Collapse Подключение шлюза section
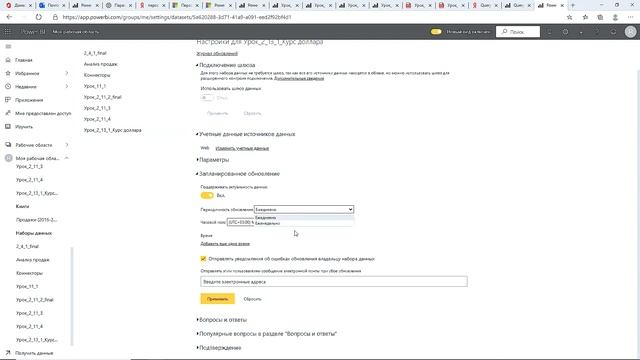 [226, 65]
